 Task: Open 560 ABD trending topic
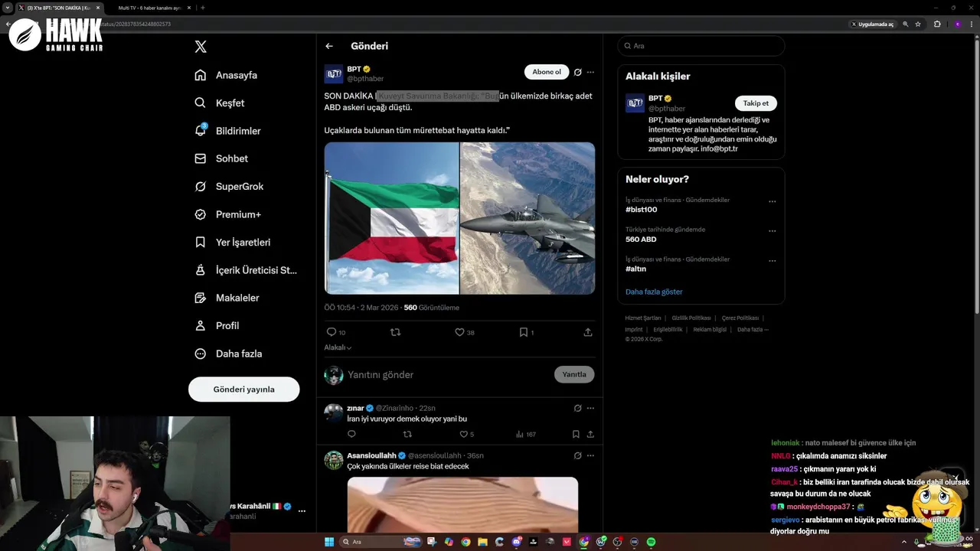click(641, 240)
